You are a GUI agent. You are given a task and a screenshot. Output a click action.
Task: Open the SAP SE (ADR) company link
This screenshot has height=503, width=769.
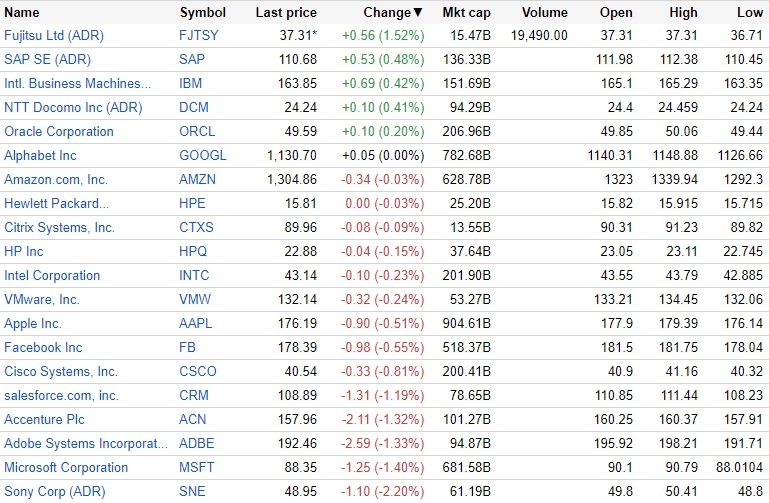(47, 59)
